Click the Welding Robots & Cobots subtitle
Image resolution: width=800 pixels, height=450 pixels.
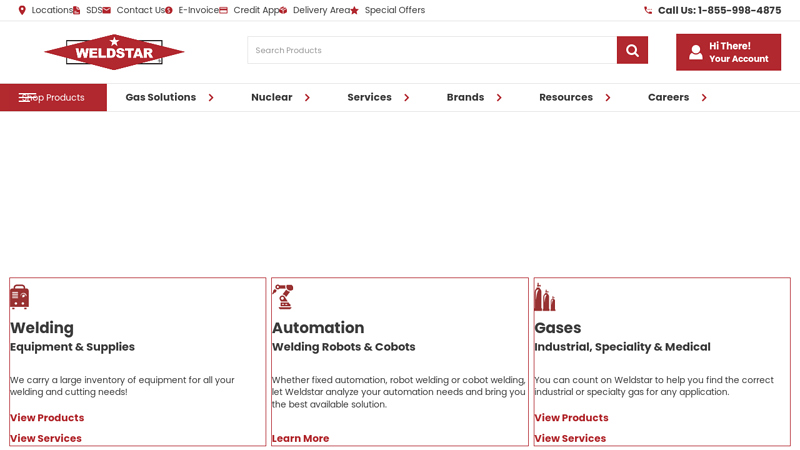pyautogui.click(x=344, y=347)
